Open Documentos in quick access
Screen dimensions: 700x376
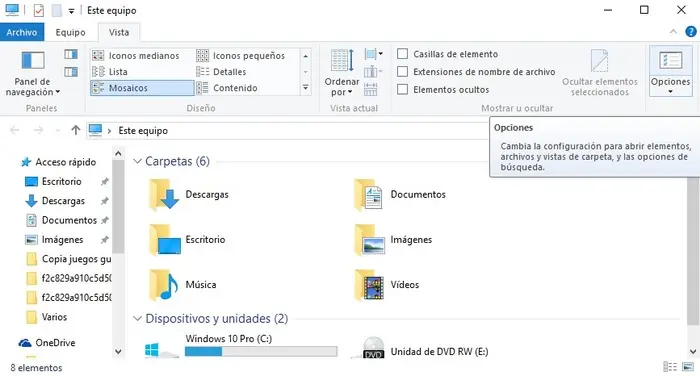tap(69, 220)
